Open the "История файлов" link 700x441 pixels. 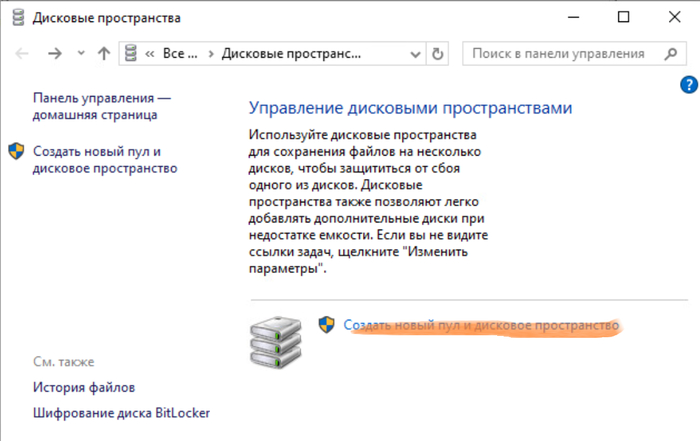tap(83, 387)
